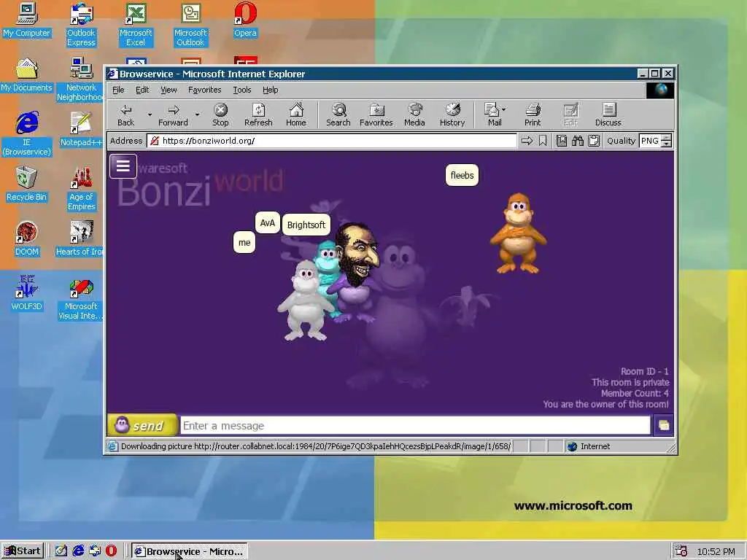Open the Mail button dropdown arrow
Screen dimensions: 747x560
pyautogui.click(x=504, y=109)
